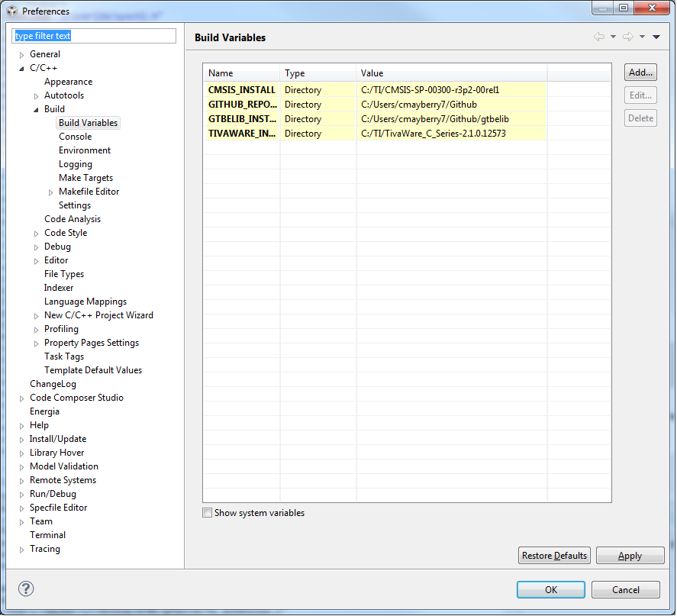
Task: Click the Cancel button
Action: (625, 590)
